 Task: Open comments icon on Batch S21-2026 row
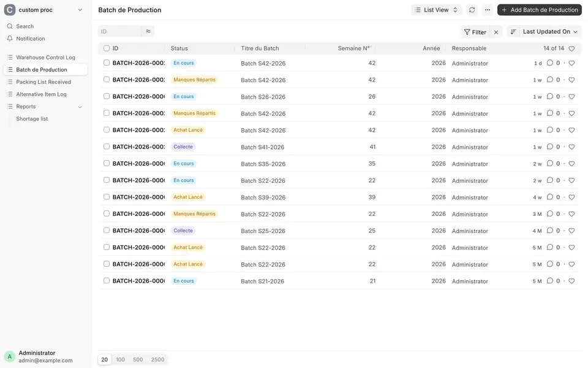550,280
